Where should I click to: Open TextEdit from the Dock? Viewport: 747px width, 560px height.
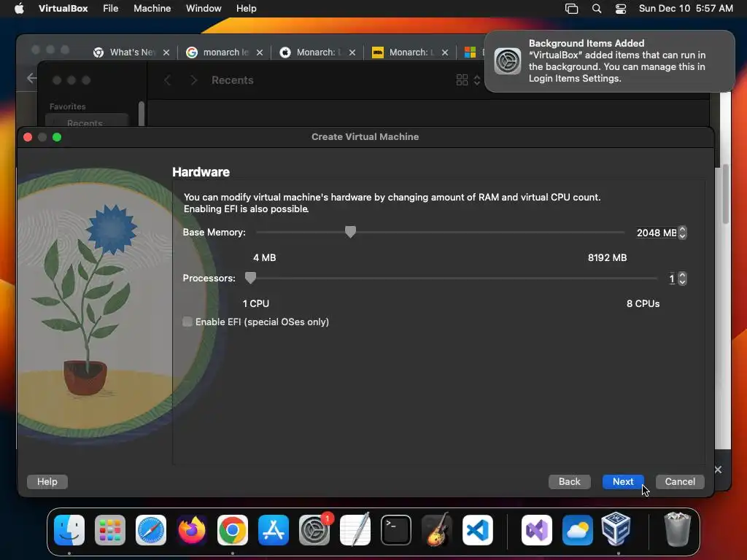point(355,529)
